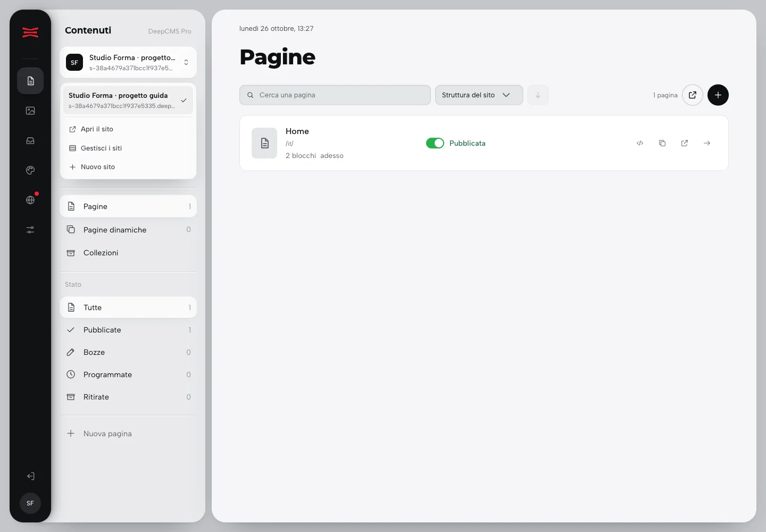The width and height of the screenshot is (766, 532).
Task: Click the arrow icon on Home row
Action: click(707, 143)
